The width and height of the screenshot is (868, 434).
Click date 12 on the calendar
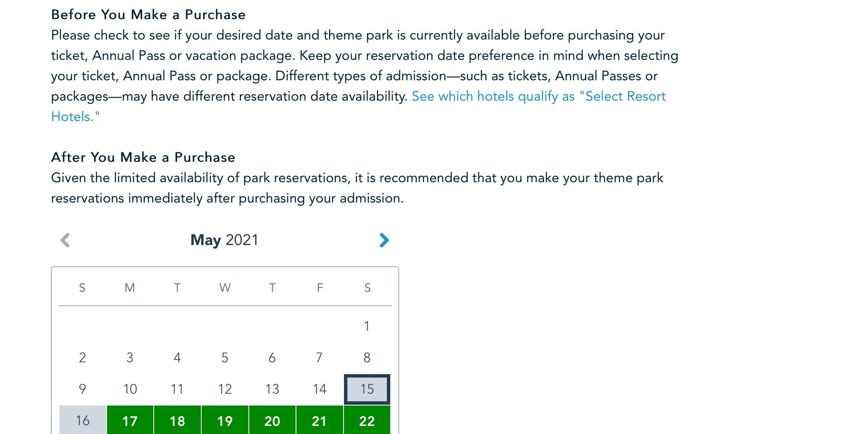(225, 389)
